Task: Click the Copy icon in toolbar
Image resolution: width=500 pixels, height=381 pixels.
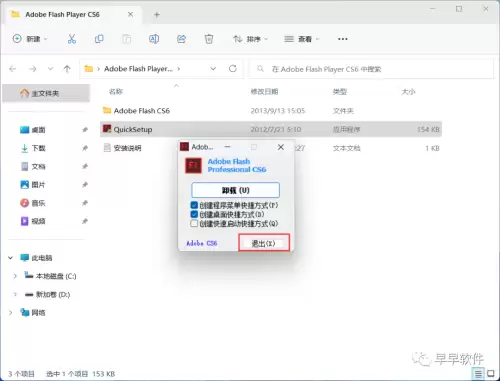Action: [99, 39]
